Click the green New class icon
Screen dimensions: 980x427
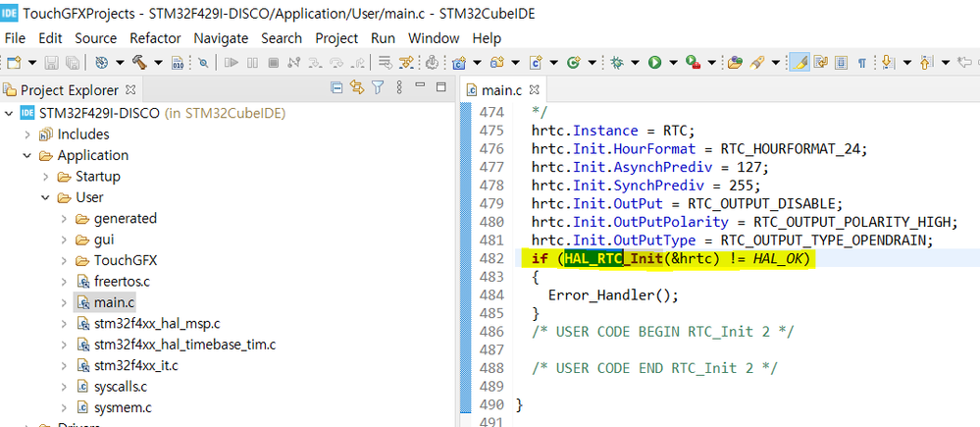tap(574, 63)
